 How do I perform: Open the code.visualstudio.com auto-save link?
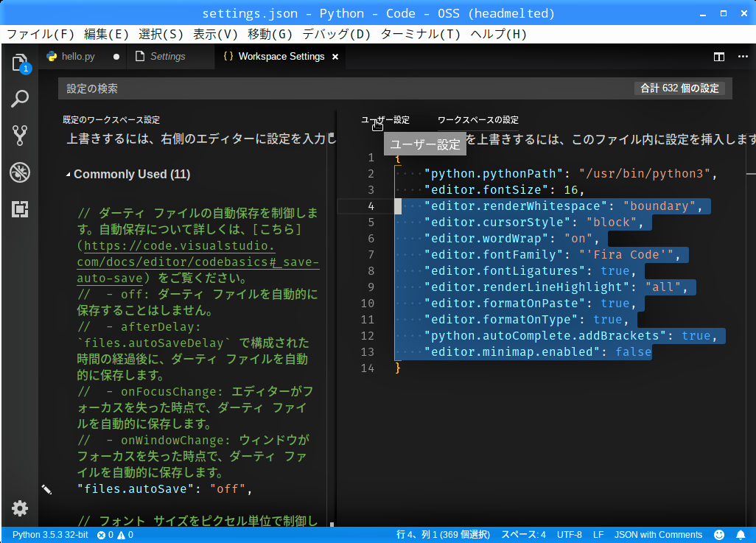pyautogui.click(x=197, y=262)
